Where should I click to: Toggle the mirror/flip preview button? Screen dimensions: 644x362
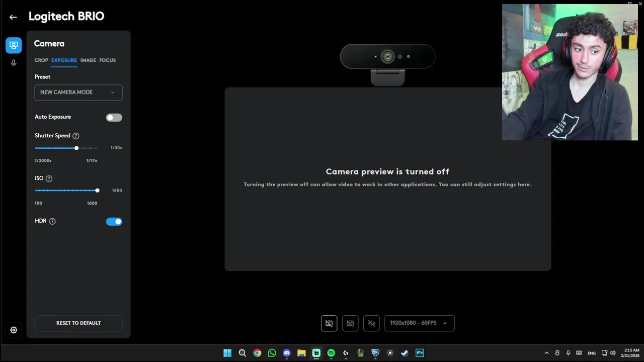371,323
